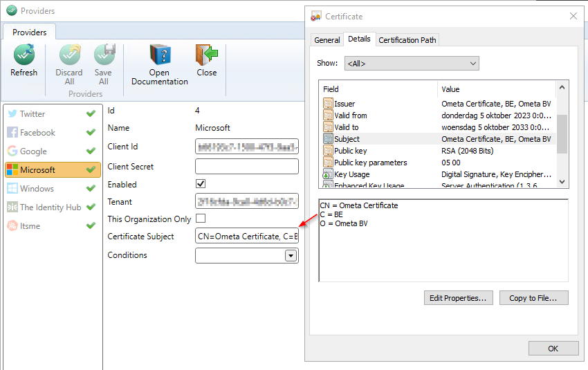Click the Edit Properties button
This screenshot has width=588, height=370.
(x=458, y=298)
